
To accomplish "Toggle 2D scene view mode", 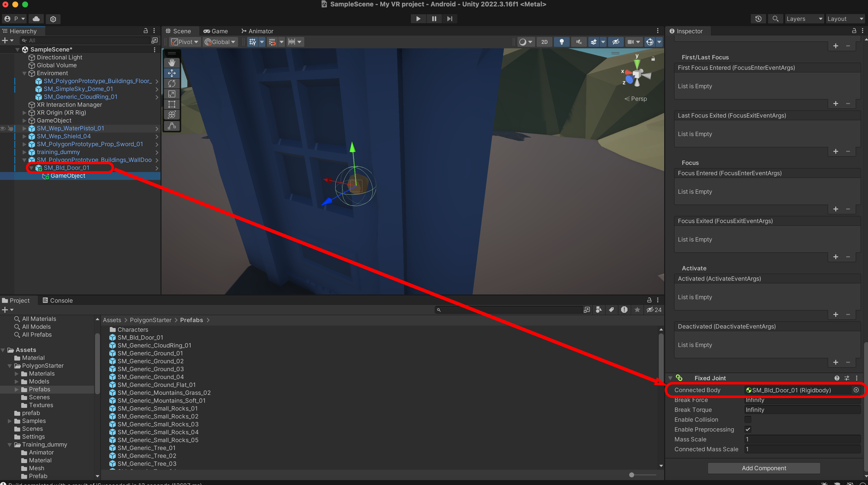I will point(544,42).
